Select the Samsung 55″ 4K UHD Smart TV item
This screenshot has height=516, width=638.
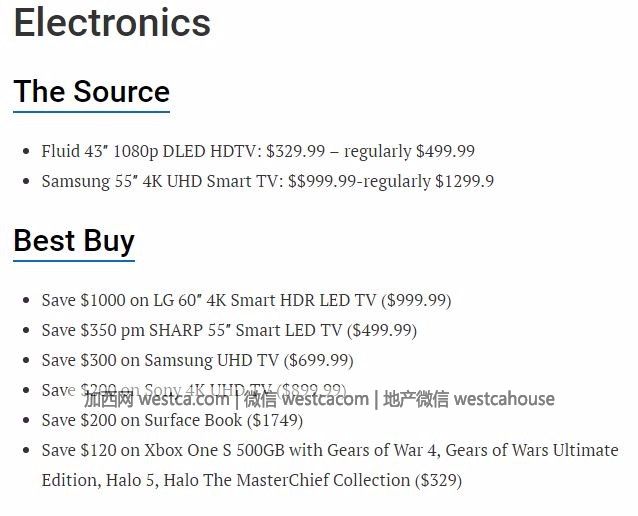[268, 181]
